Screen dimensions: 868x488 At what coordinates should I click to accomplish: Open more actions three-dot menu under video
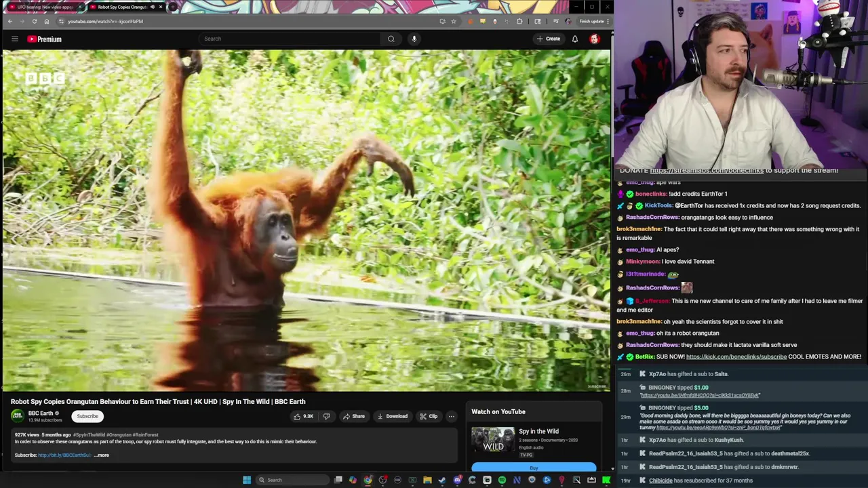tap(451, 416)
